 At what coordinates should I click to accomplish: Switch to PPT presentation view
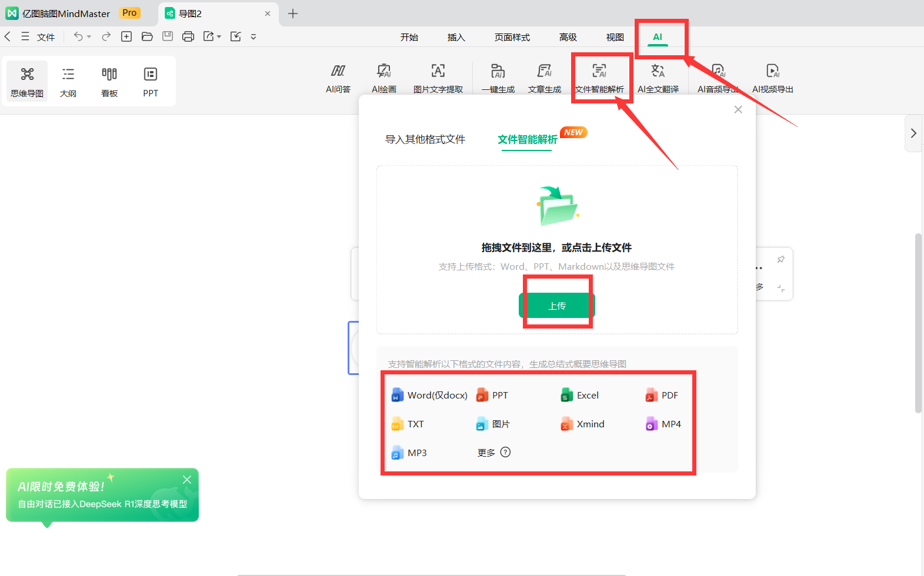click(151, 81)
